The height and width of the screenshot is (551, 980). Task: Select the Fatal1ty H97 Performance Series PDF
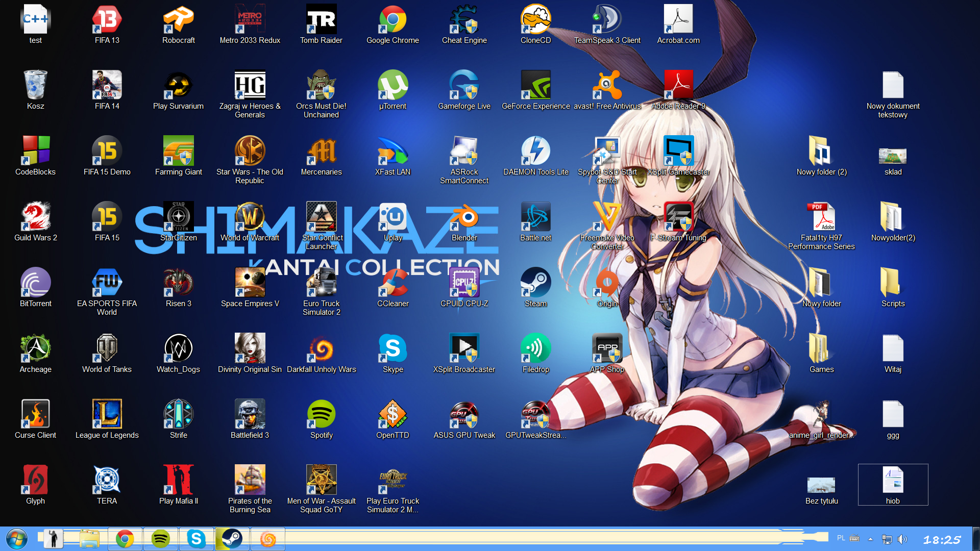[x=822, y=226]
